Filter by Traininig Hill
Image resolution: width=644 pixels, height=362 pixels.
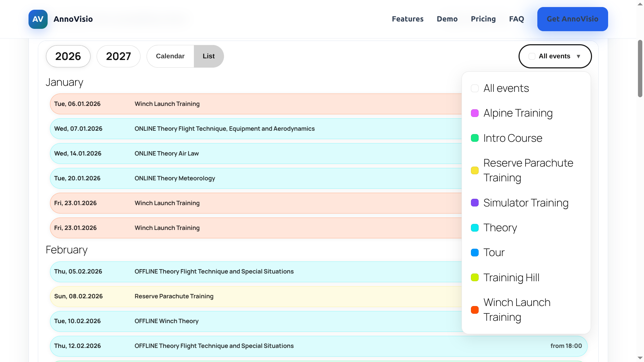(526, 278)
